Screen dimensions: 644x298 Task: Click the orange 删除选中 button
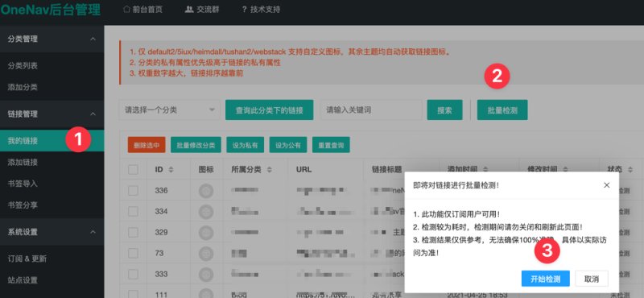coord(147,145)
